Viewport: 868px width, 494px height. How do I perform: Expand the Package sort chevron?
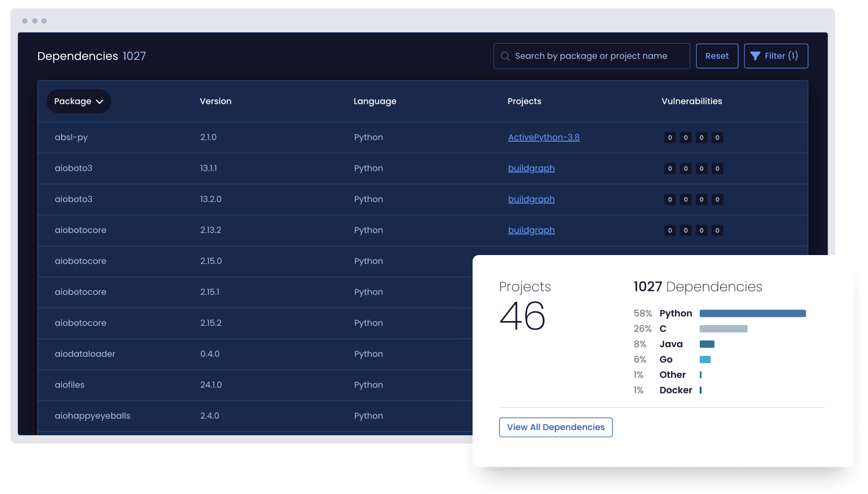tap(100, 101)
